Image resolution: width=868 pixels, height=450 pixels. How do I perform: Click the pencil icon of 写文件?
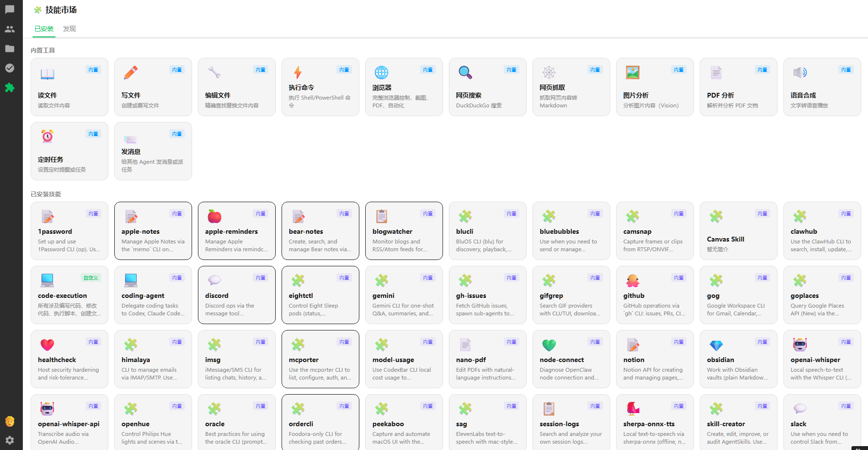tap(131, 73)
